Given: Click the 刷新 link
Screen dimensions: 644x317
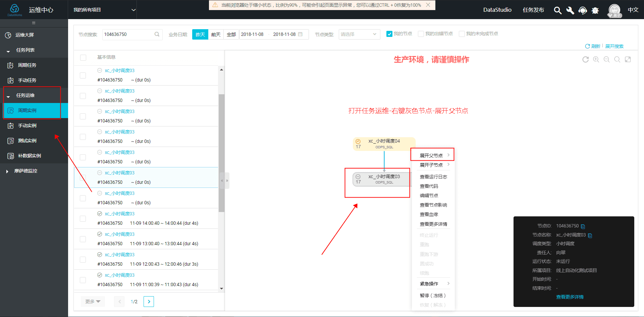Looking at the screenshot, I should (593, 46).
